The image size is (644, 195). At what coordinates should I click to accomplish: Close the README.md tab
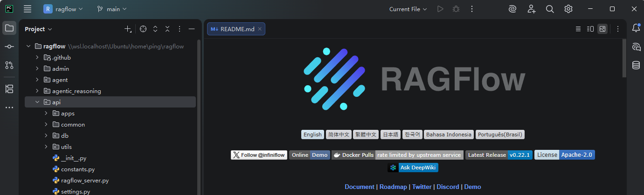(260, 29)
